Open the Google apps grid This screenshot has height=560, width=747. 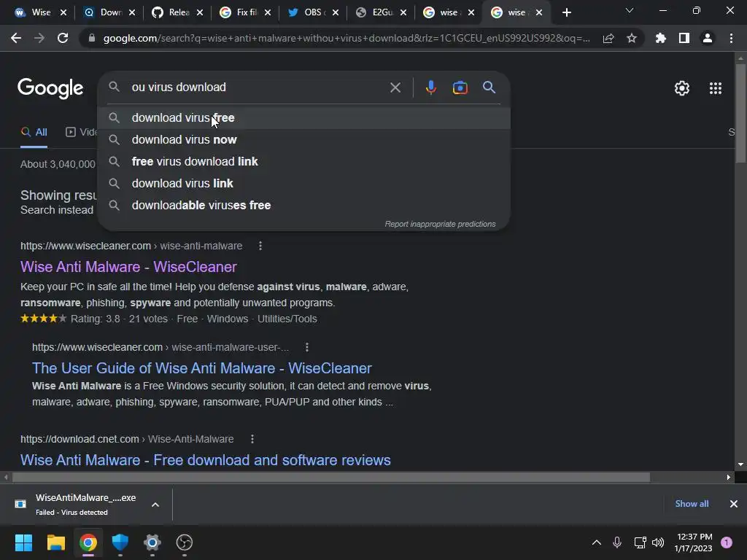point(716,88)
